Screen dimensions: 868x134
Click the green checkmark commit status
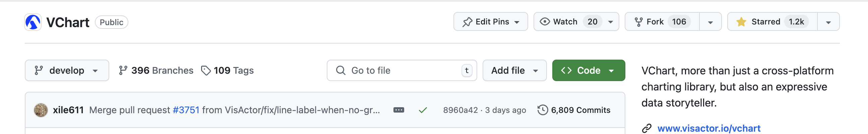point(423,110)
